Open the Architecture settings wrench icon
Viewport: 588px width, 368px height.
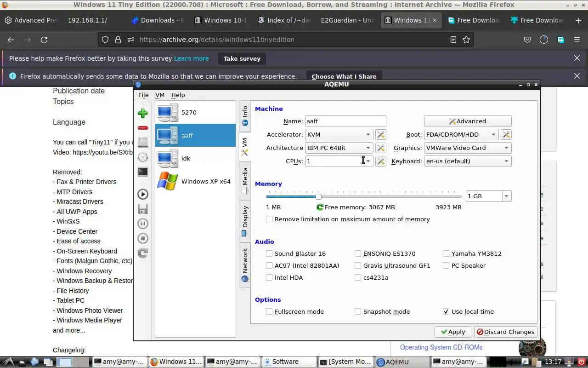[380, 148]
